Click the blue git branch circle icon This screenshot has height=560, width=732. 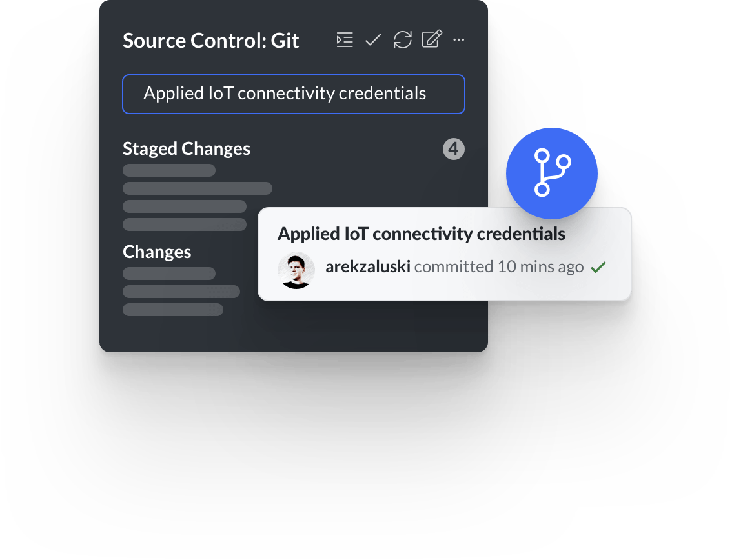tap(552, 173)
